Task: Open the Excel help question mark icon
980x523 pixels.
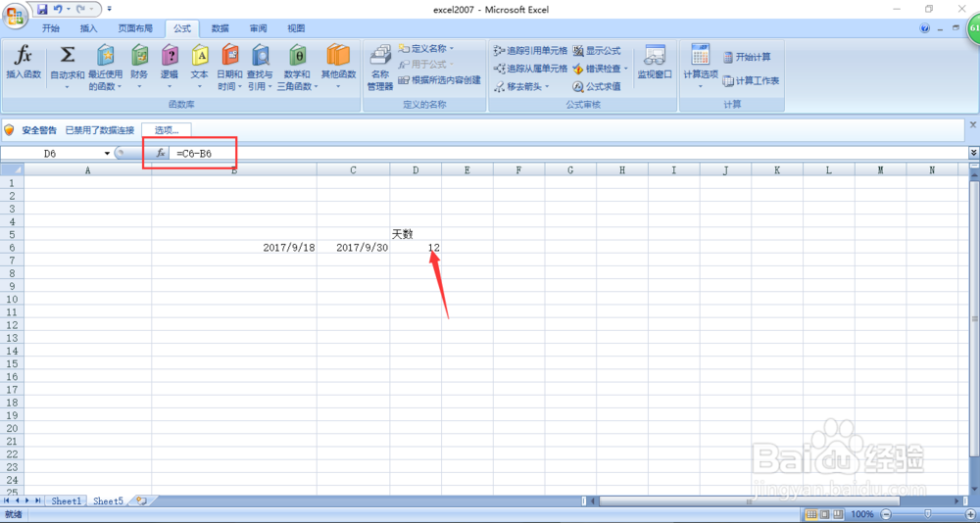Action: [x=925, y=28]
